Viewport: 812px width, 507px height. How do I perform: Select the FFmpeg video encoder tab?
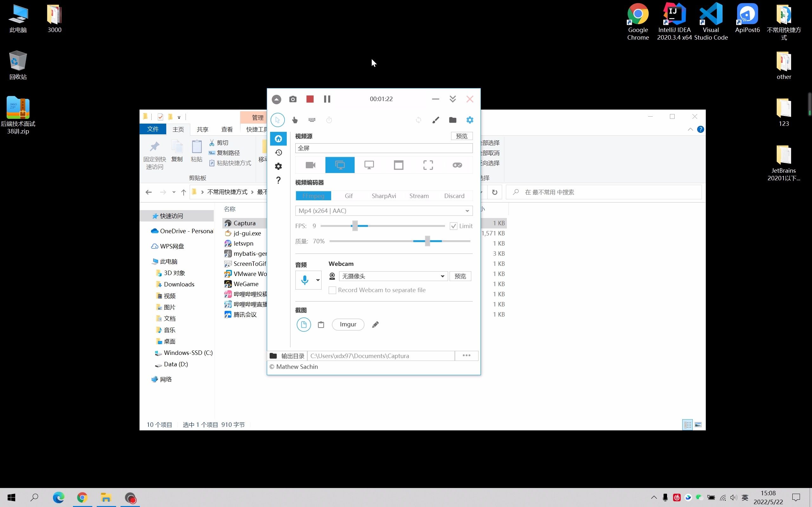[x=313, y=196]
